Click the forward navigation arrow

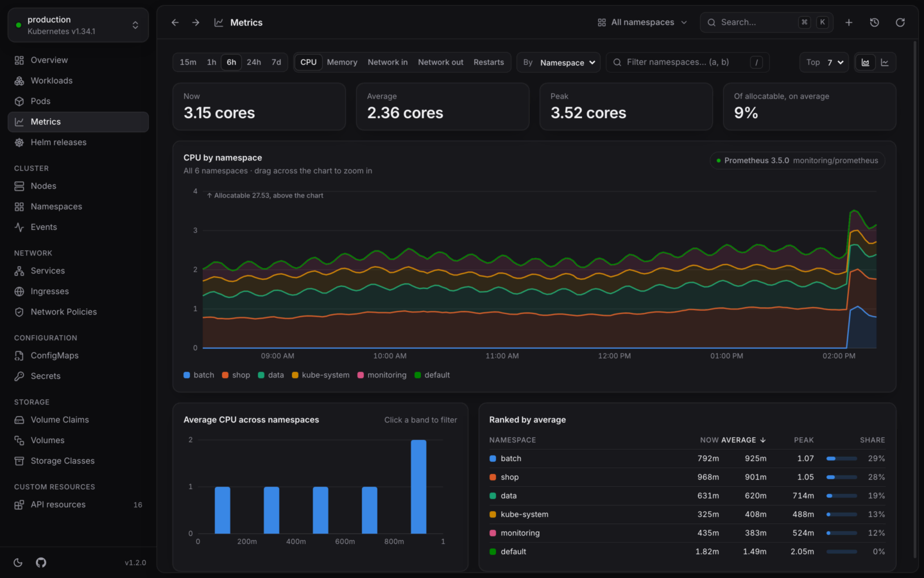click(196, 22)
